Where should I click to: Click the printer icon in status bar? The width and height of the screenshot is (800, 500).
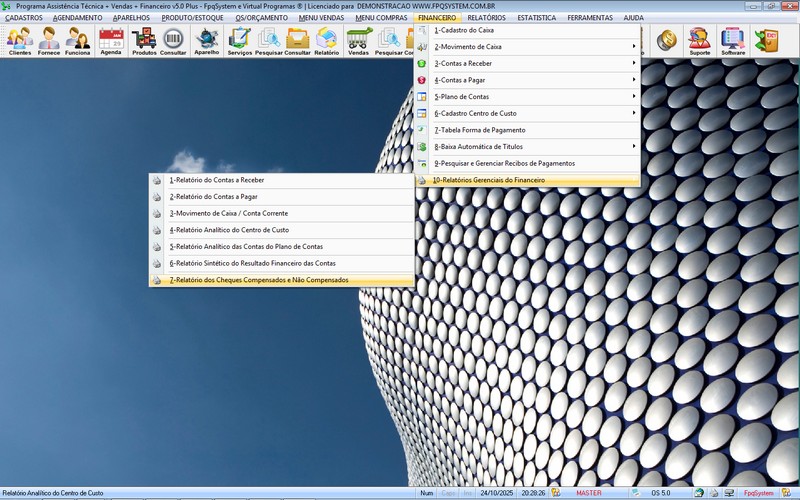(714, 493)
